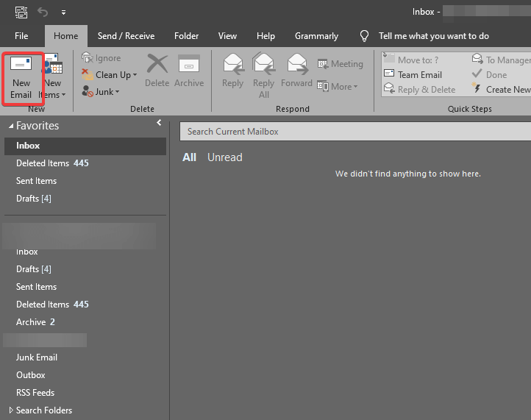Switch to the Folder tab
Image resolution: width=531 pixels, height=420 pixels.
(186, 36)
